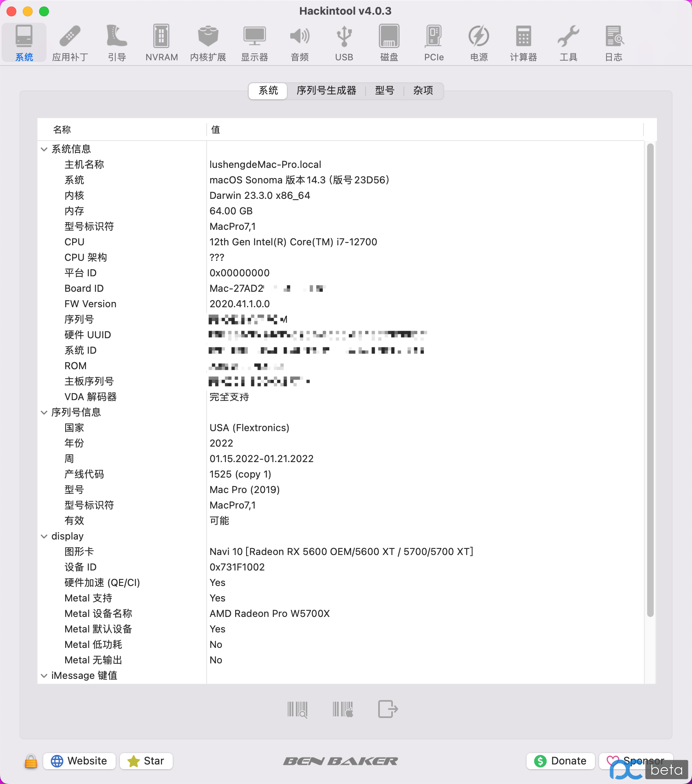Screen dimensions: 692x784
Task: Select the 64.00 GB memory value
Action: 231,211
